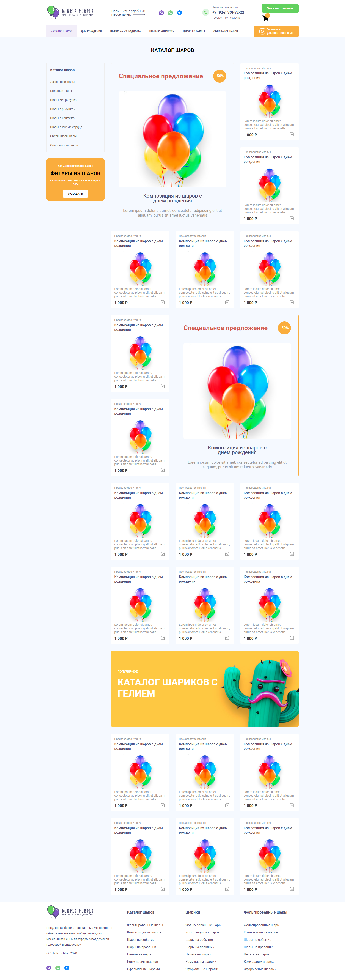Click the Telegram icon in the footer

[x=67, y=968]
